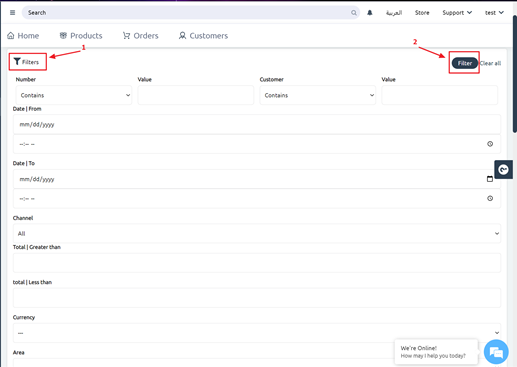Go to the Customers tab
Viewport: 517px width, 367px height.
point(203,36)
